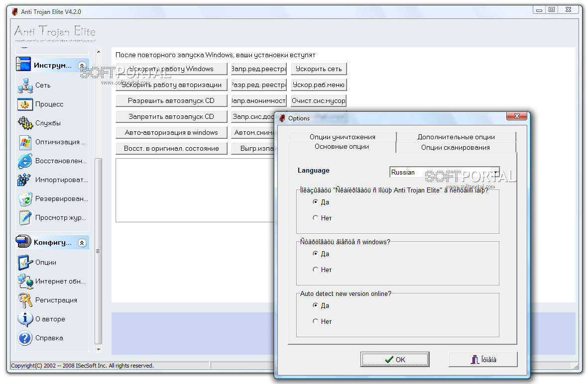Click the Language label text
This screenshot has height=384, width=588.
pyautogui.click(x=314, y=171)
